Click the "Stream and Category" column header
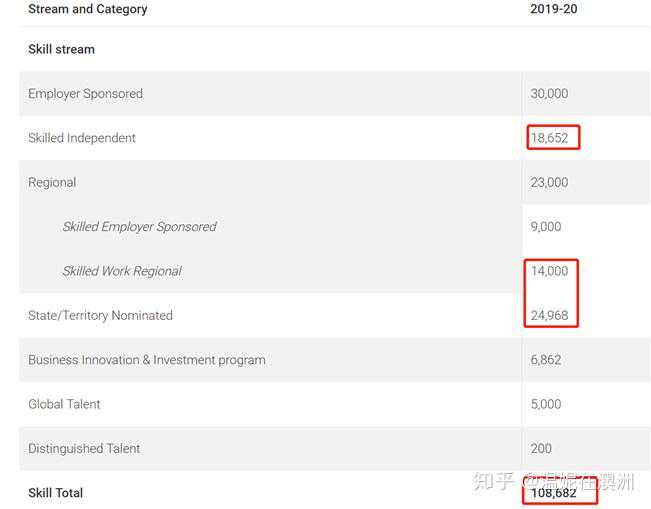This screenshot has height=509, width=651. tap(87, 9)
